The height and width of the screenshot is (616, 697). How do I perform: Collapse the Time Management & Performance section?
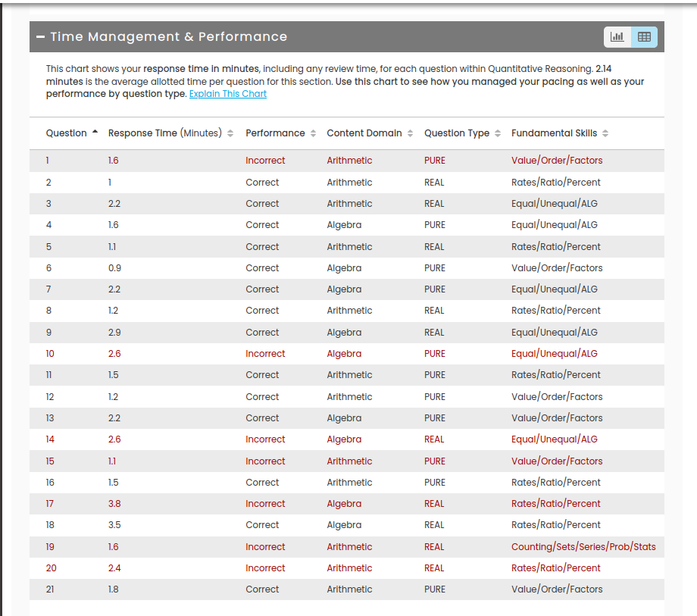point(40,37)
